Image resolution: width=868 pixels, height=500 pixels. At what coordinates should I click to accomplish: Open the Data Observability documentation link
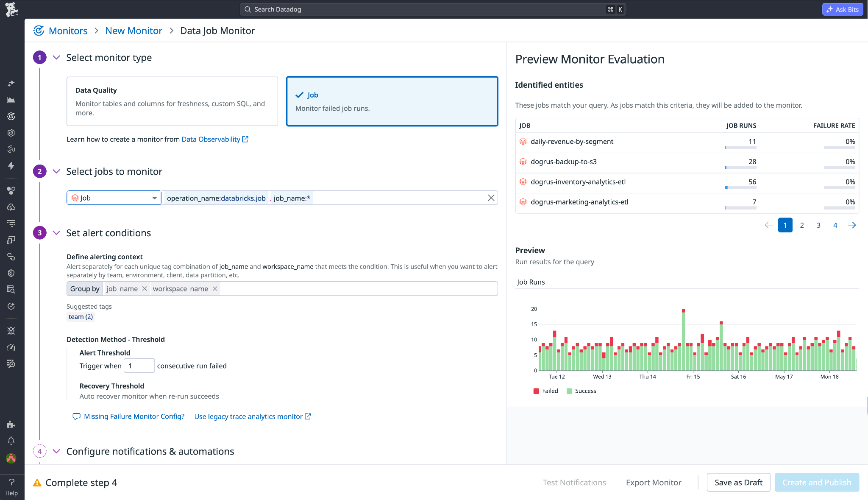tap(215, 139)
